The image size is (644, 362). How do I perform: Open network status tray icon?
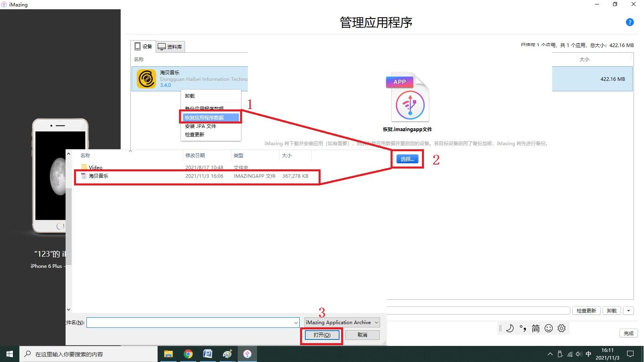pyautogui.click(x=570, y=354)
